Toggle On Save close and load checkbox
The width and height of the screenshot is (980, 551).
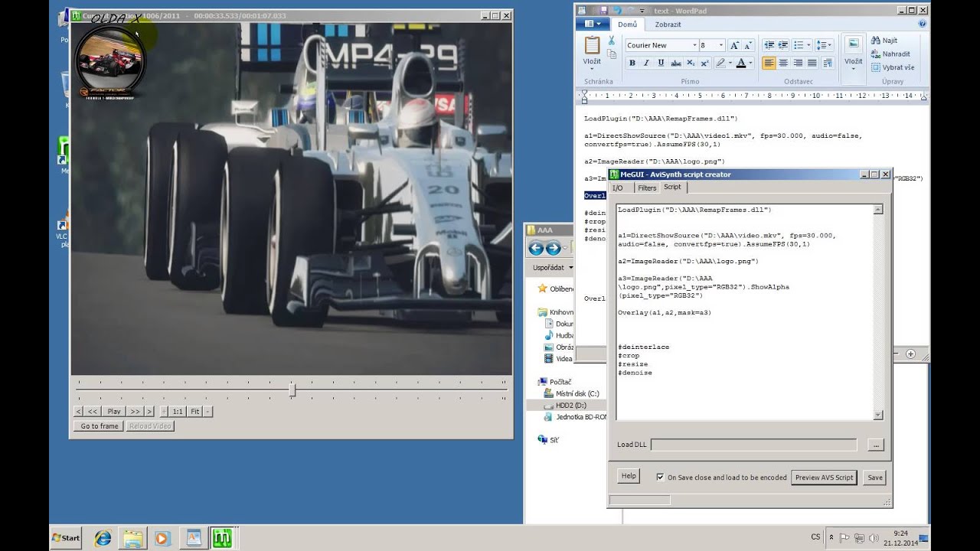coord(660,477)
